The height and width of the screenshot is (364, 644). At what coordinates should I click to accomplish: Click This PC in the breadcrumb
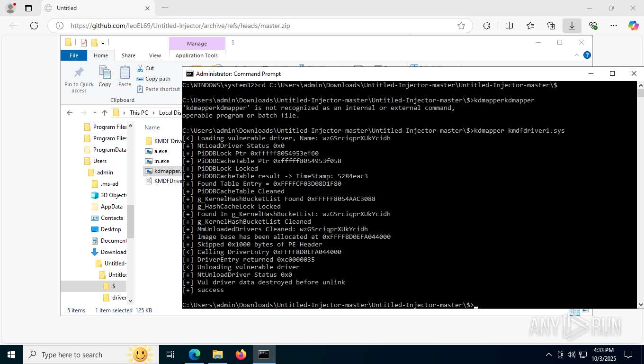139,113
